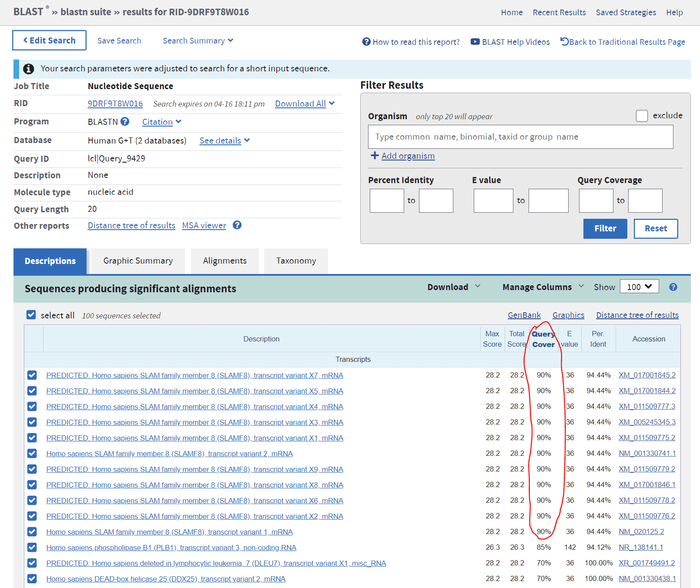The image size is (700, 588).
Task: Switch to the Graphic Summary tab
Action: 138,261
